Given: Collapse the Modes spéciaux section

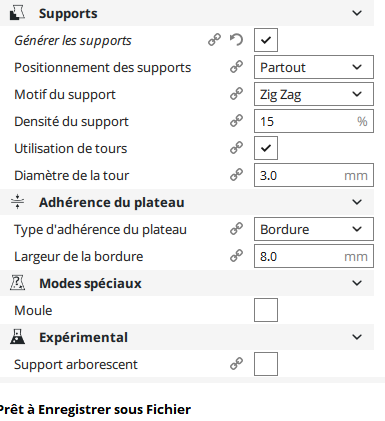Looking at the screenshot, I should point(357,283).
